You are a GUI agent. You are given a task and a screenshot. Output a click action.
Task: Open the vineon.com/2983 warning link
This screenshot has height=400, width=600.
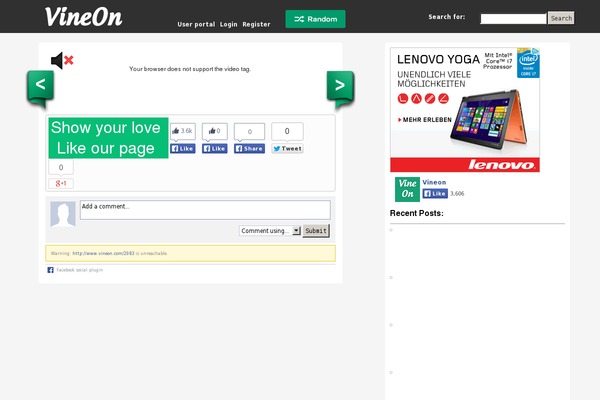point(103,253)
